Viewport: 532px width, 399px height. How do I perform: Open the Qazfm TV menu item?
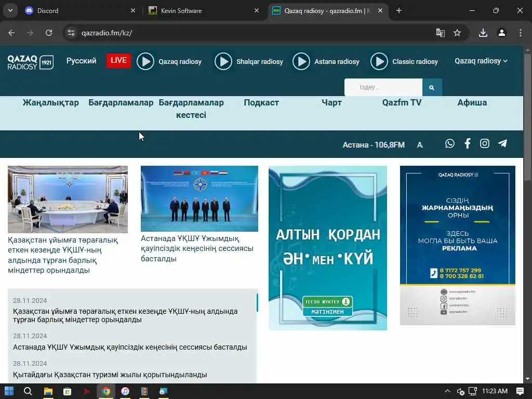[x=402, y=102]
